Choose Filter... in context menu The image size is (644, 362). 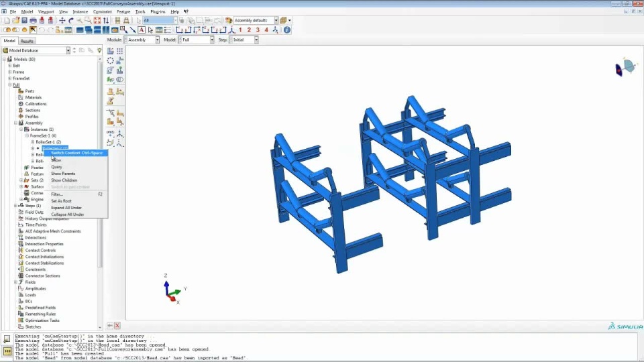(x=76, y=194)
